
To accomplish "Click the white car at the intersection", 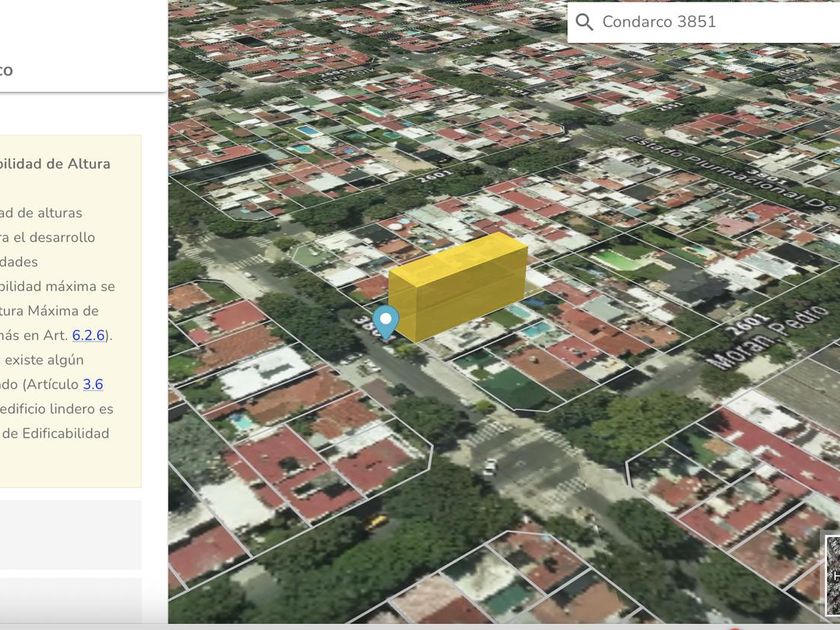I will click(x=490, y=466).
